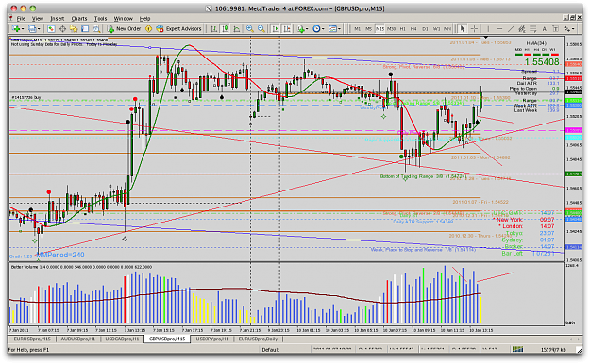Click the GBPUSDpro,M15 active tab
Screen dimensions: 590x364
point(167,339)
